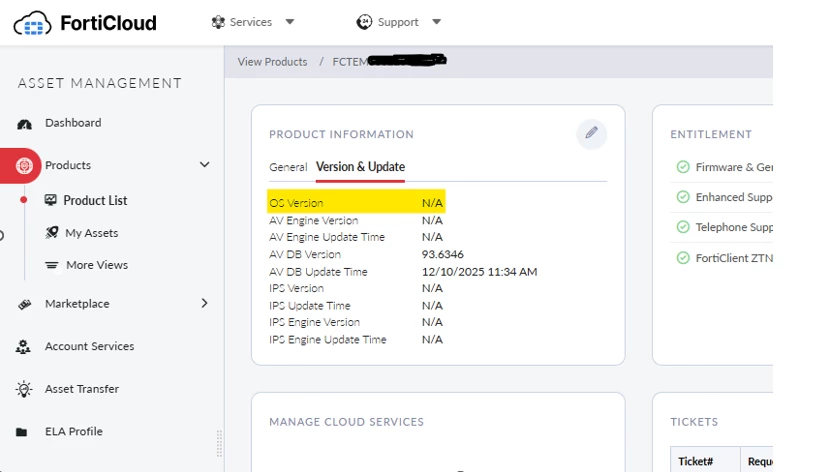Click the AV Engine Version label
830x472 pixels.
click(x=313, y=221)
